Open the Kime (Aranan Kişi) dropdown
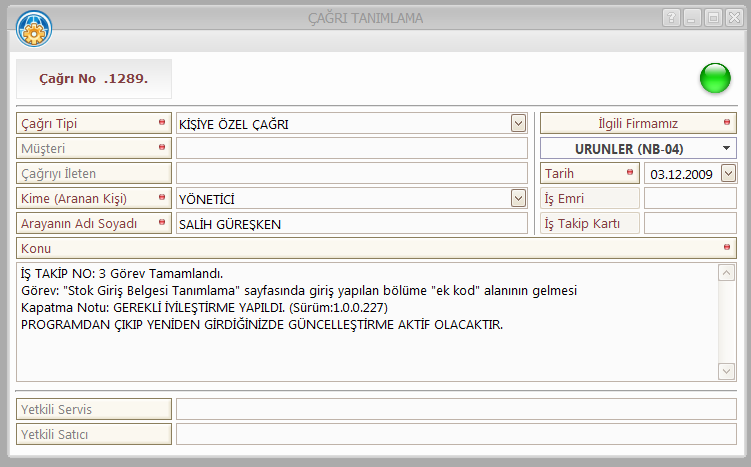 518,198
